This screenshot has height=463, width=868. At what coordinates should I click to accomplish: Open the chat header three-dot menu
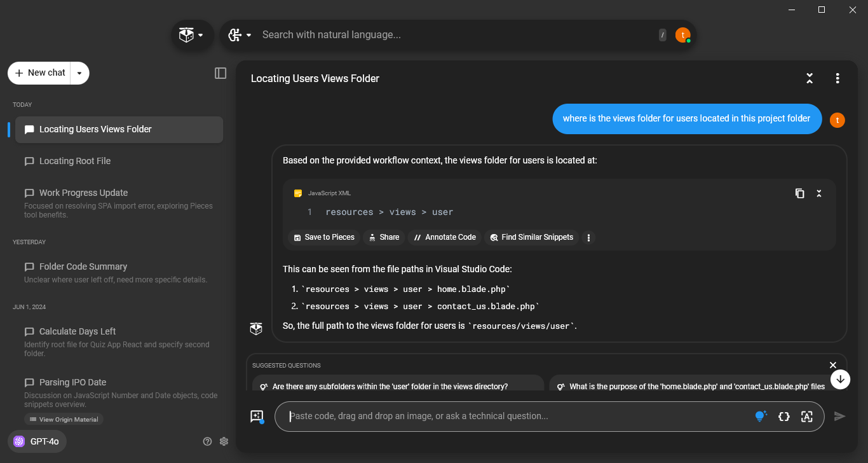point(837,78)
